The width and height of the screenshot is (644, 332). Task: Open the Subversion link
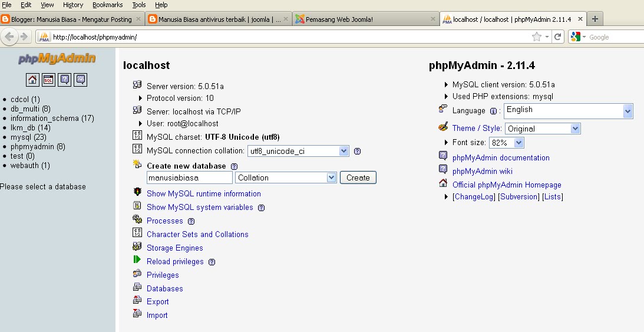click(519, 197)
